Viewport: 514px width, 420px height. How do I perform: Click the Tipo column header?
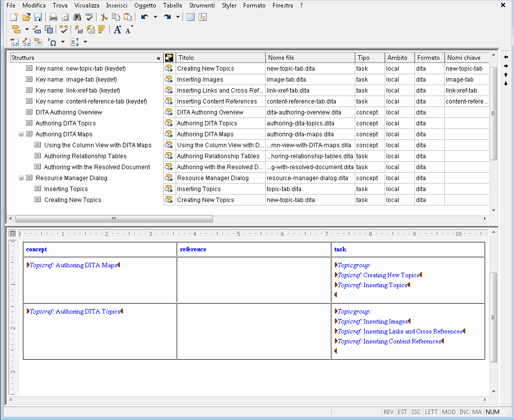pos(370,58)
